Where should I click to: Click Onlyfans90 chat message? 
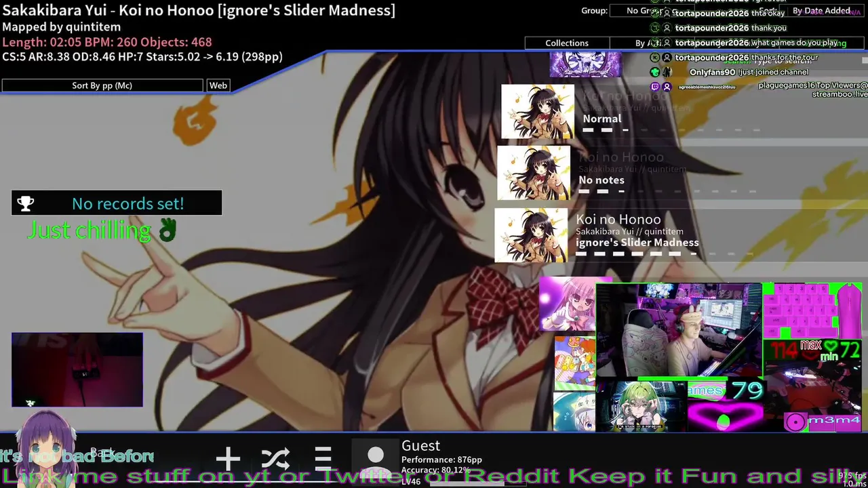point(749,72)
